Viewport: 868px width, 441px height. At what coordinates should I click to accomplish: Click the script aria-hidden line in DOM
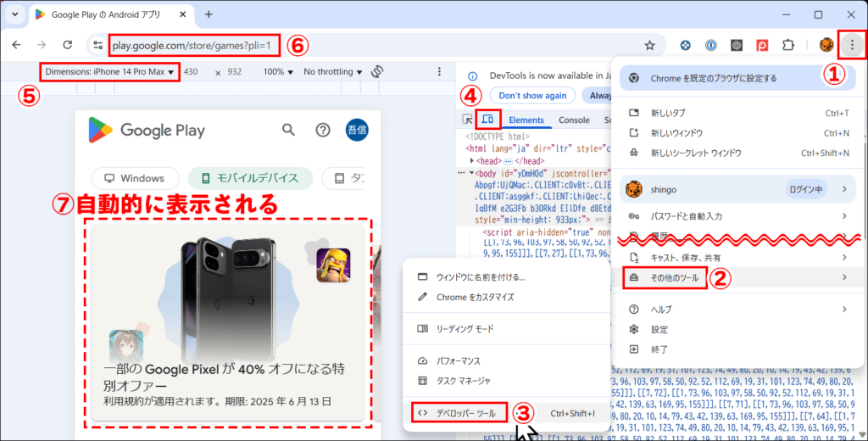click(x=545, y=232)
